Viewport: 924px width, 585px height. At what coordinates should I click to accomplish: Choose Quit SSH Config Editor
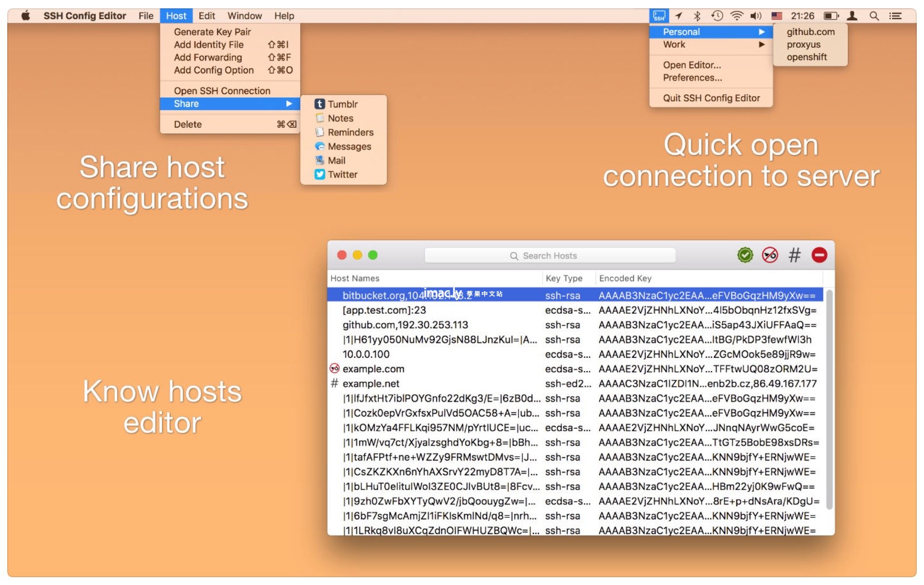click(711, 98)
